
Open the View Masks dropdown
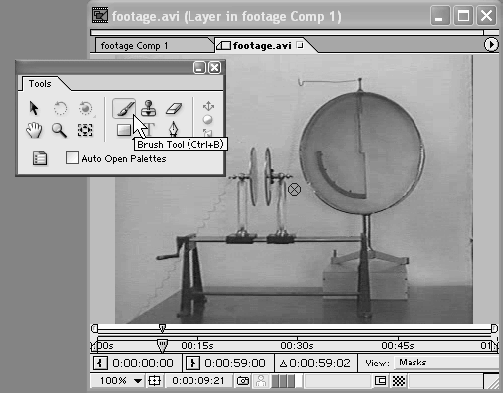(447, 363)
